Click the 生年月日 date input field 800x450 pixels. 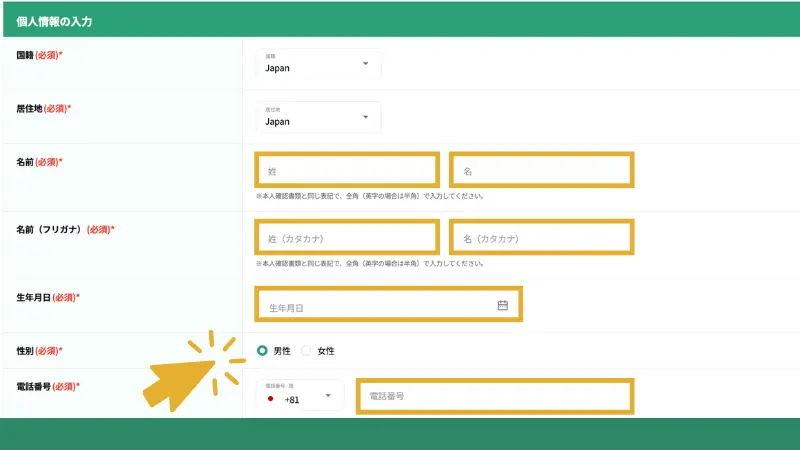pyautogui.click(x=388, y=304)
